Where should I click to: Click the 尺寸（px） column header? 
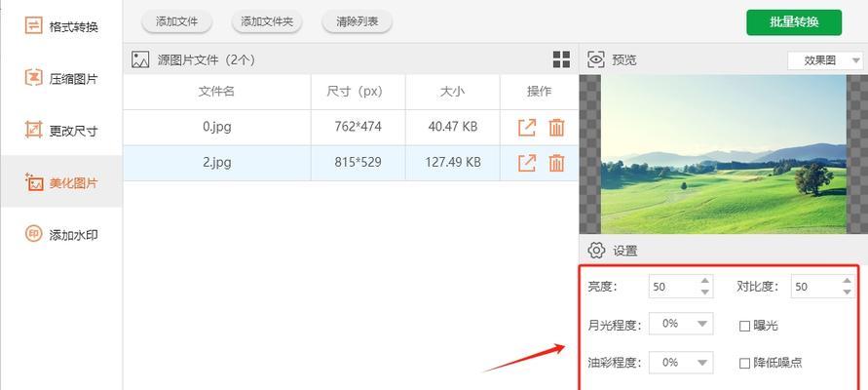coord(359,92)
